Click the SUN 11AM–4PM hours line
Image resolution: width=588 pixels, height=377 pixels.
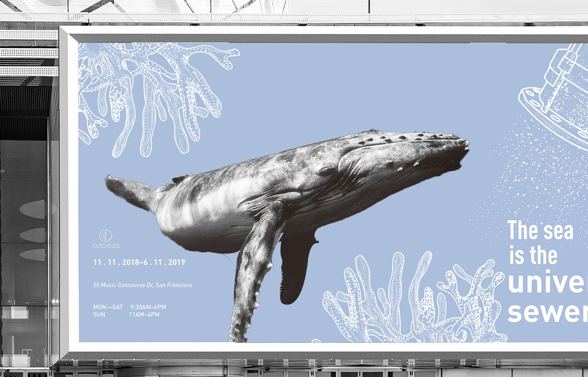click(x=126, y=315)
